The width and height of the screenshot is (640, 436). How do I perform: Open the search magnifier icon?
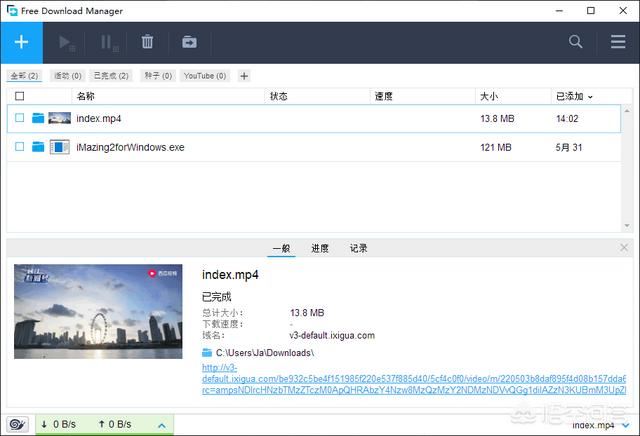(576, 42)
